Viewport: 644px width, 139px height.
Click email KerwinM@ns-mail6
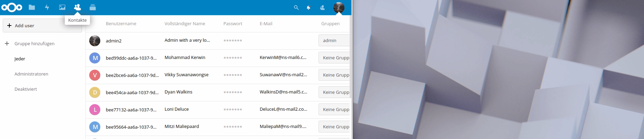pyautogui.click(x=283, y=57)
